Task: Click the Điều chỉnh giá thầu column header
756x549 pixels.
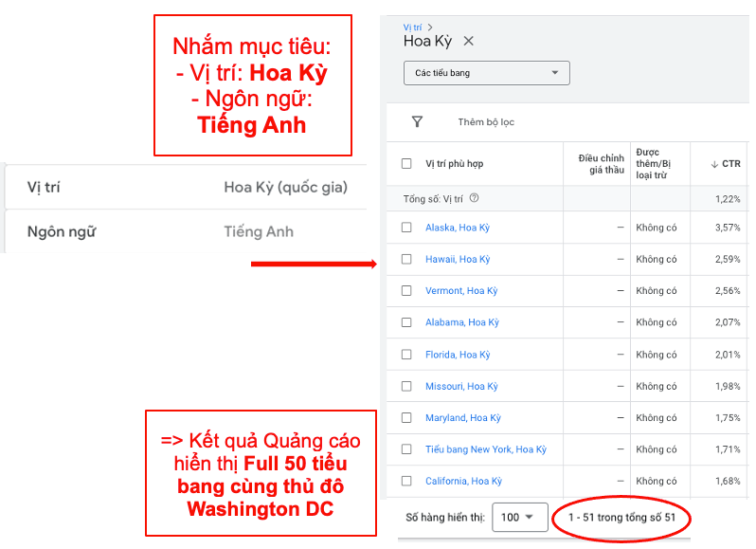Action: coord(601,164)
